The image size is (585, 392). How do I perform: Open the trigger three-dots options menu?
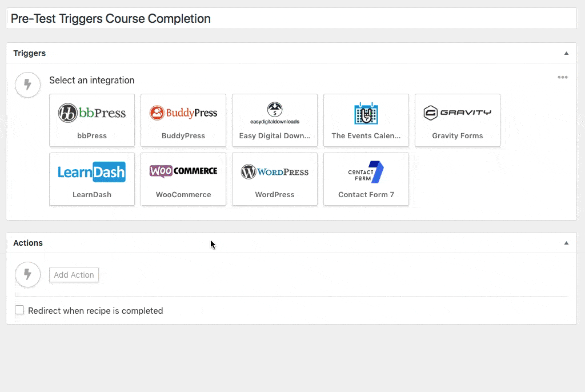tap(563, 78)
